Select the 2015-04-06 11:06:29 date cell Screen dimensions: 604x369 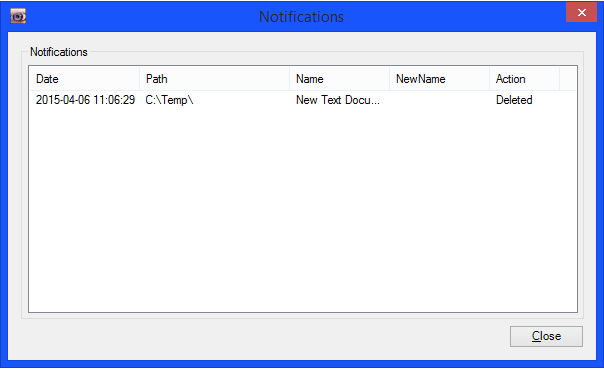pos(85,100)
